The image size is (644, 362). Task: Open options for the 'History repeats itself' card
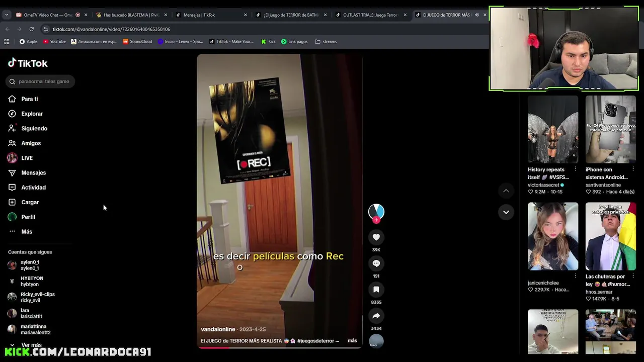point(576,169)
